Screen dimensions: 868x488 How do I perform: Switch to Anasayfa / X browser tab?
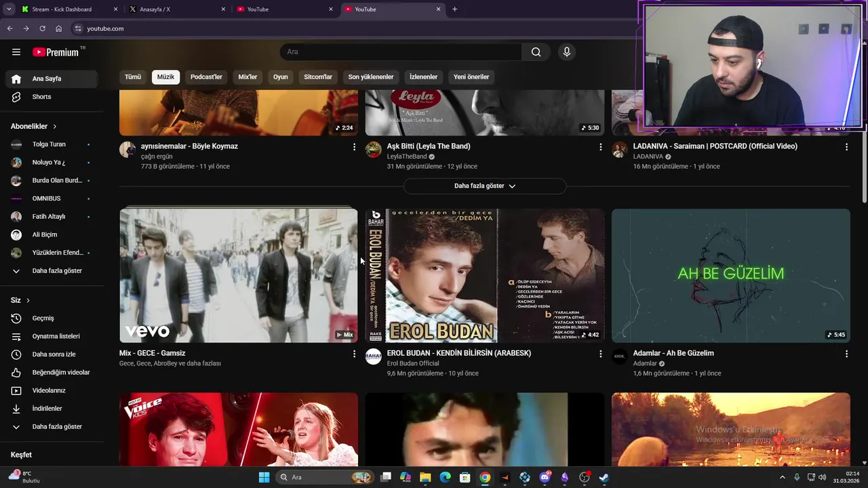pyautogui.click(x=176, y=9)
